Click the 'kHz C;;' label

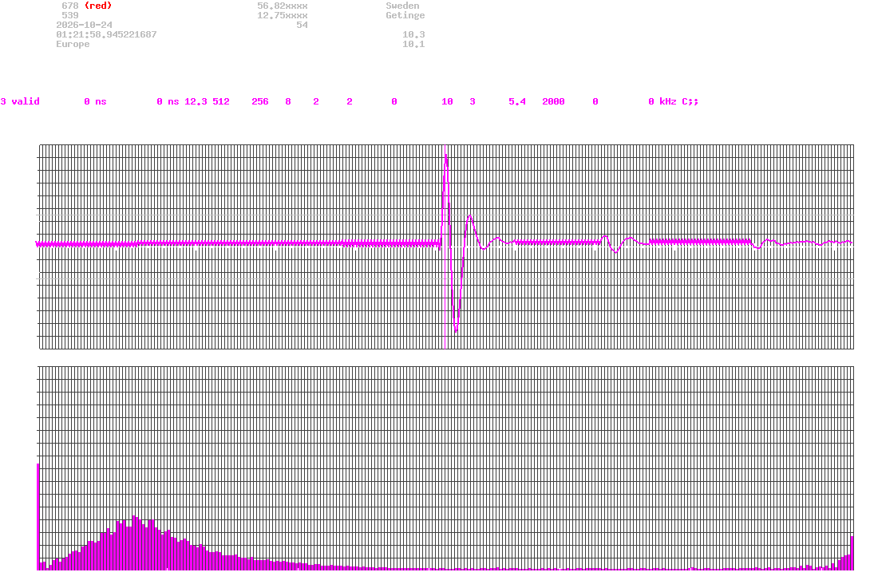tap(679, 101)
